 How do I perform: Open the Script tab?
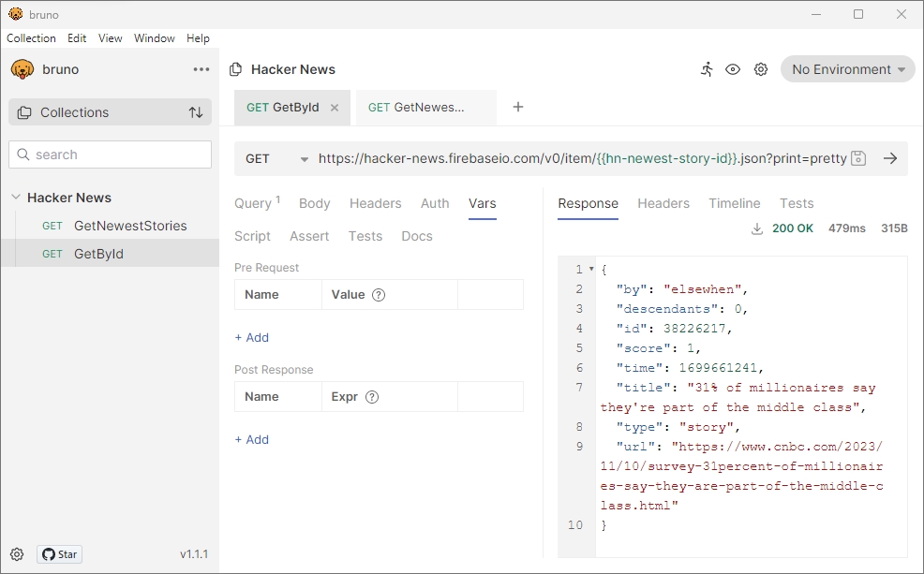tap(252, 236)
